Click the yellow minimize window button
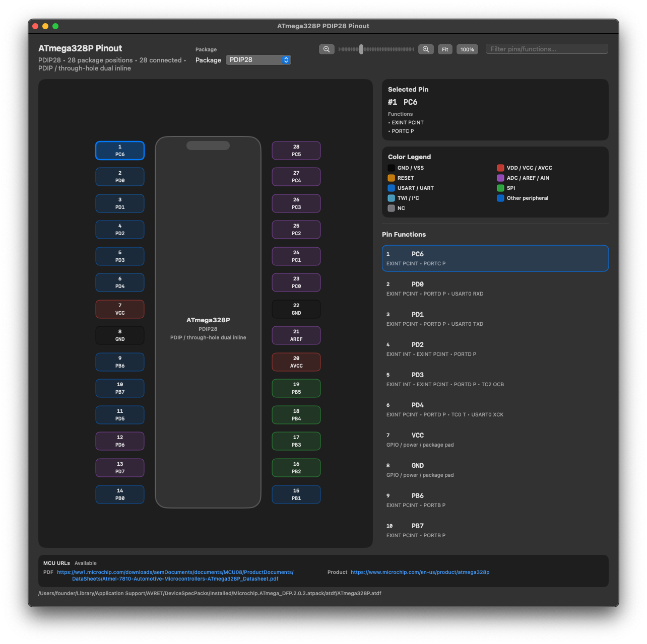The height and width of the screenshot is (644, 647). 45,26
